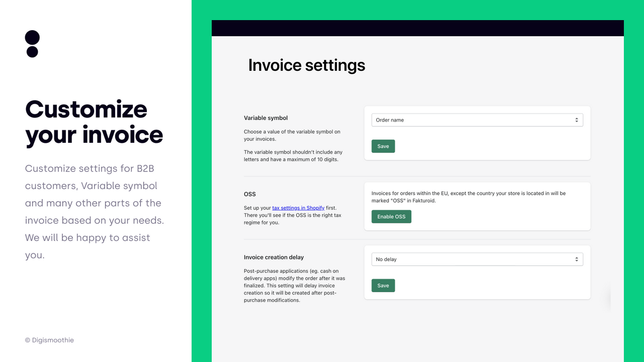Click the Customize your invoice headline
This screenshot has width=644, height=362.
94,123
